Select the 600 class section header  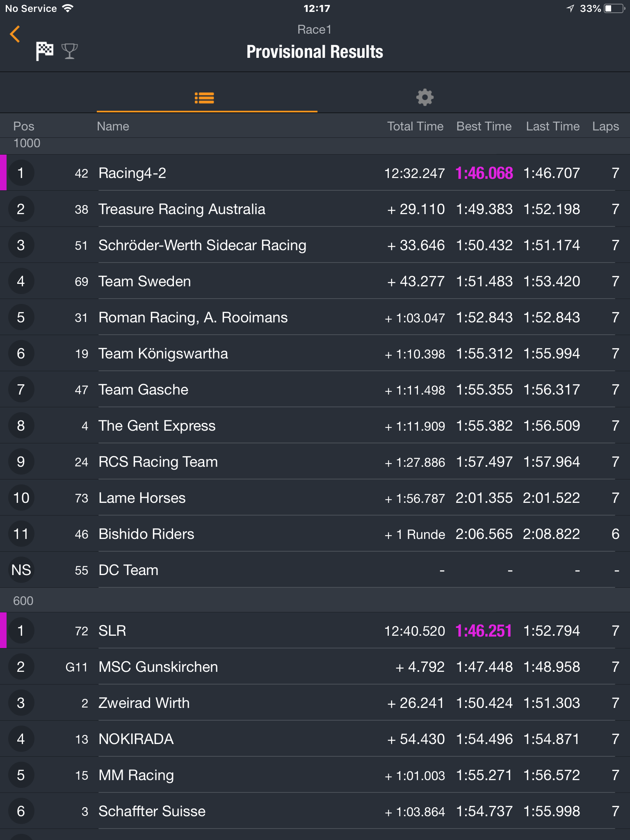pyautogui.click(x=315, y=600)
